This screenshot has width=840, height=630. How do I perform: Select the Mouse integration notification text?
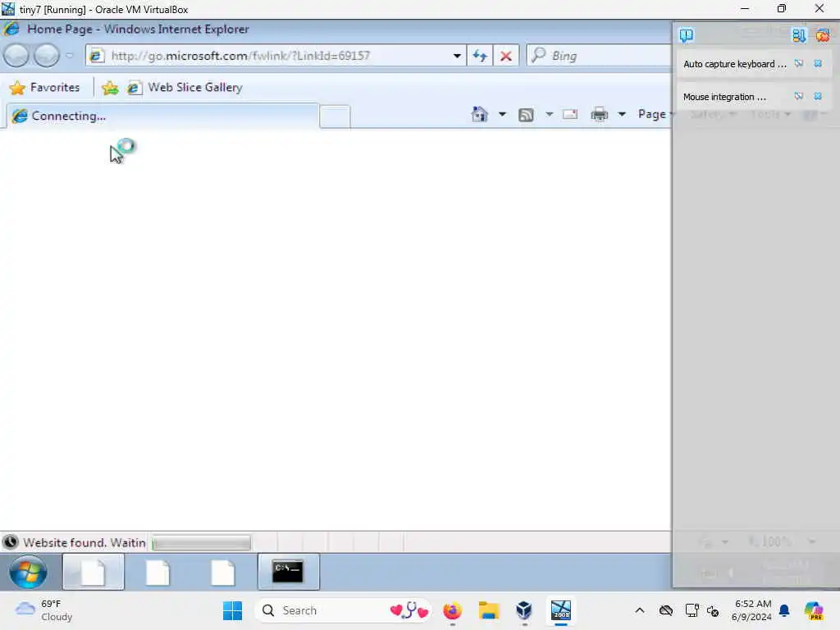click(724, 97)
